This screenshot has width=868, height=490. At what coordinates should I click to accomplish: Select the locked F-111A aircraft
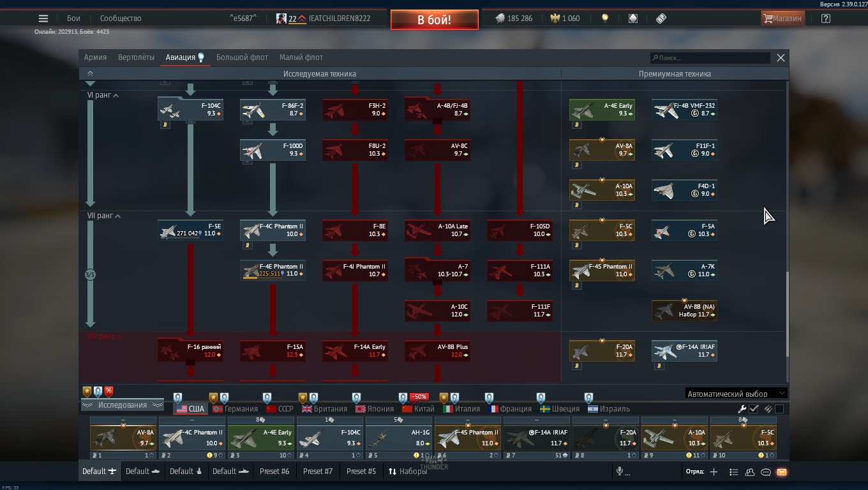pyautogui.click(x=520, y=271)
